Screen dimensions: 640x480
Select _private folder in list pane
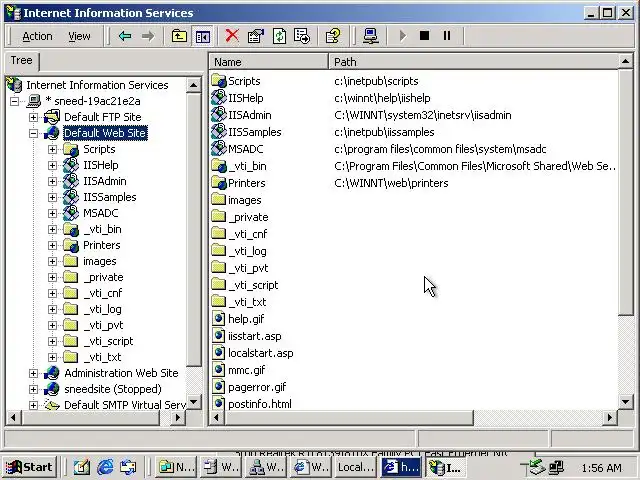(x=248, y=217)
